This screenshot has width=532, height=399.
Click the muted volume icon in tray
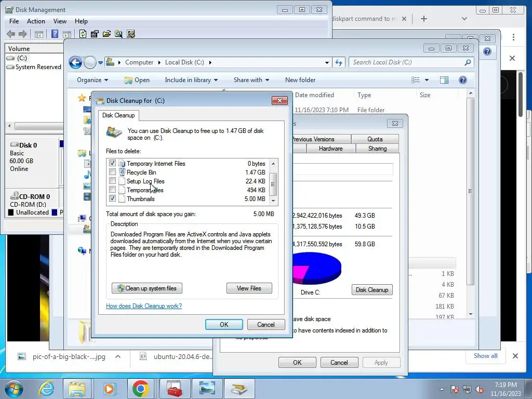click(480, 389)
